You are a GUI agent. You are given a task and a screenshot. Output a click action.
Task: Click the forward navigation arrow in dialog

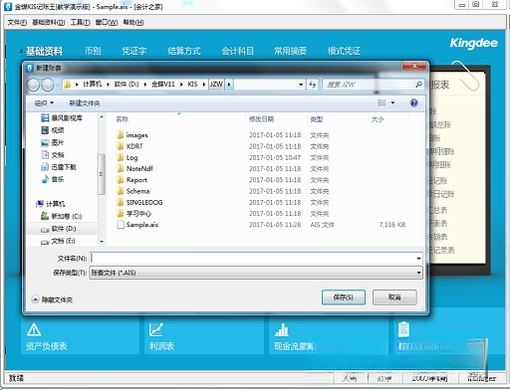pos(48,85)
